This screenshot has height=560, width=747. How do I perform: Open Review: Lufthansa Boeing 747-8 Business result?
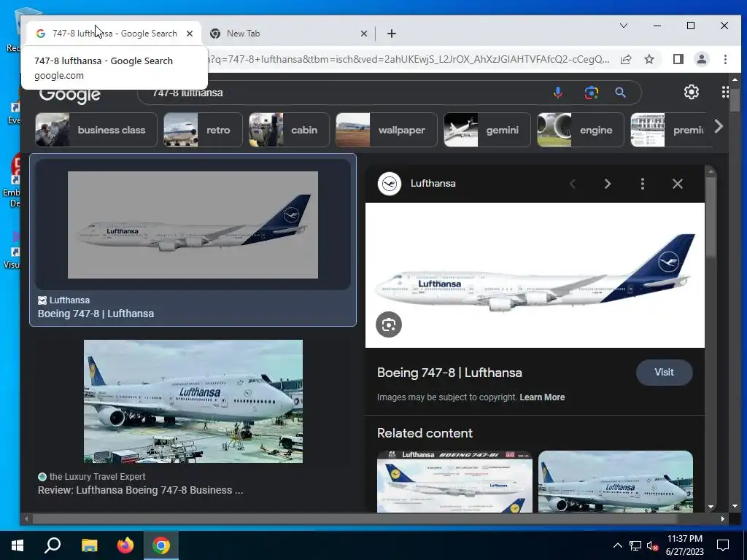point(141,490)
